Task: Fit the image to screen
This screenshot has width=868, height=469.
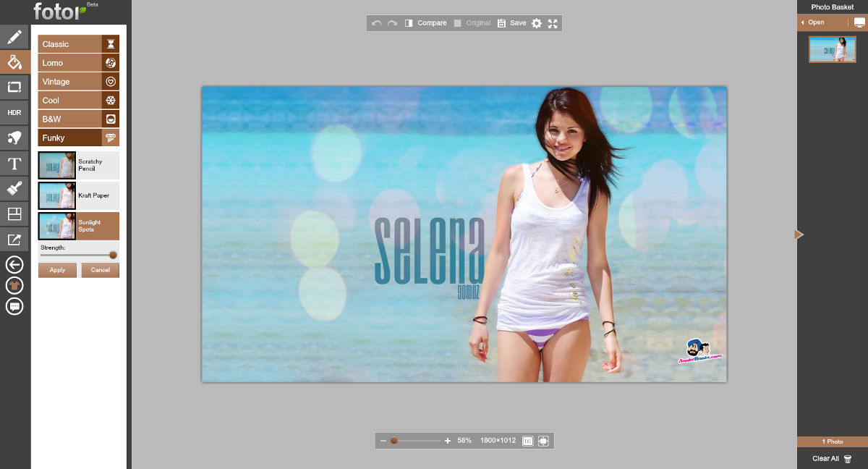Action: 543,441
